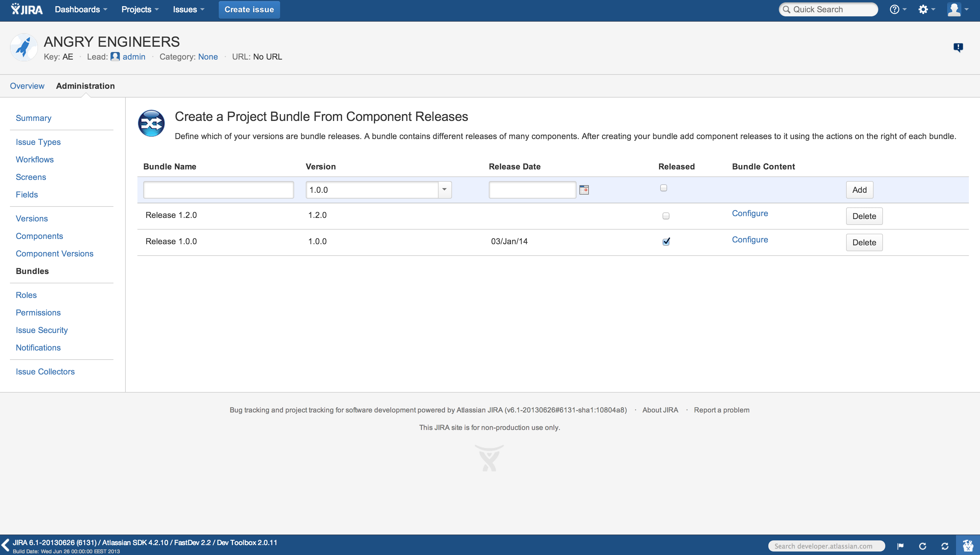Expand the Issues menu
The image size is (980, 555).
189,10
